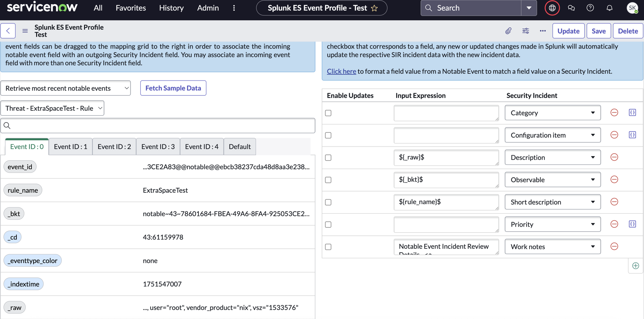Open the All menu
This screenshot has height=319, width=644.
pos(98,8)
